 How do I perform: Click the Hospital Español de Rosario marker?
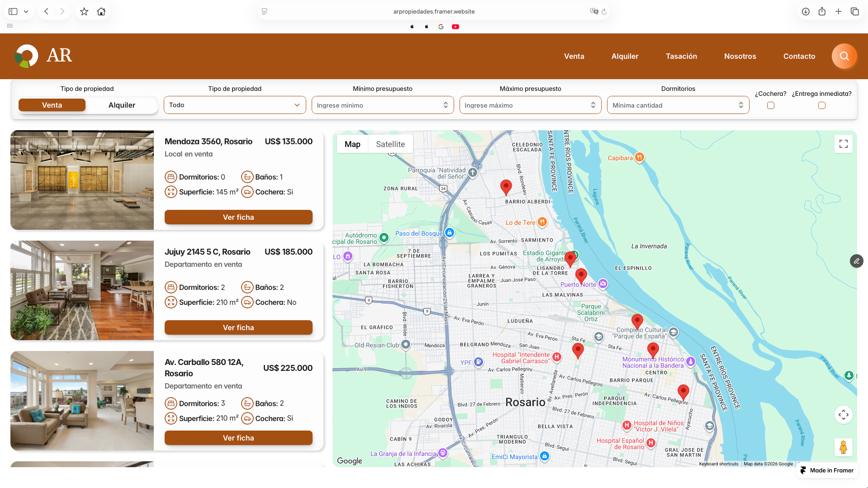pos(650,443)
